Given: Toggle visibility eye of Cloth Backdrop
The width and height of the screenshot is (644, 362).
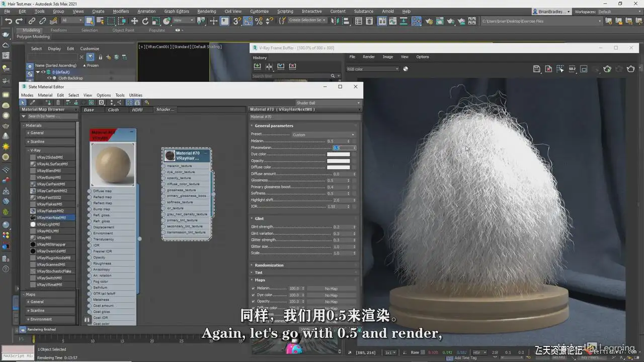Looking at the screenshot, I should point(49,78).
